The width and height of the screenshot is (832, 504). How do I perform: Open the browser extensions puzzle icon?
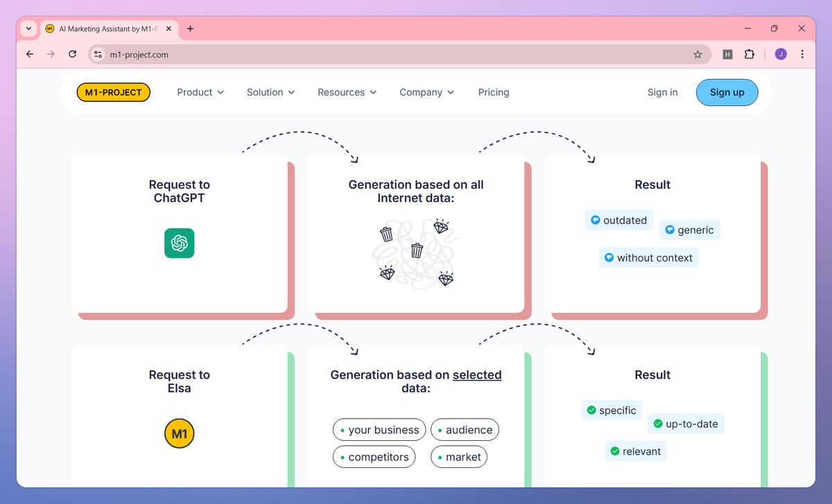pos(749,54)
